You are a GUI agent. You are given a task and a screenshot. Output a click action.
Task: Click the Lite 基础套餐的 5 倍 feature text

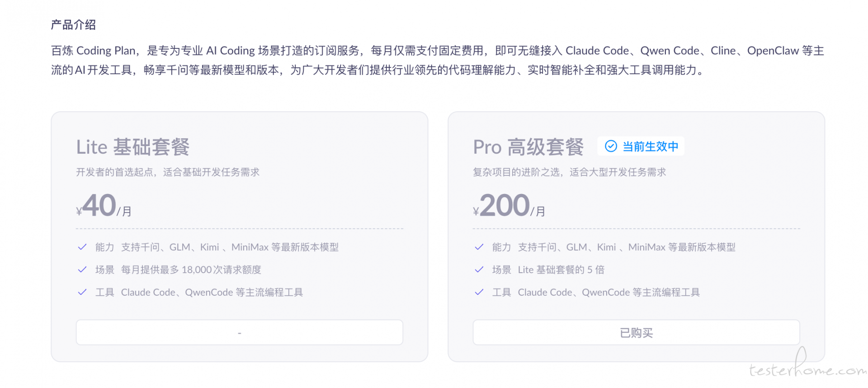point(561,270)
